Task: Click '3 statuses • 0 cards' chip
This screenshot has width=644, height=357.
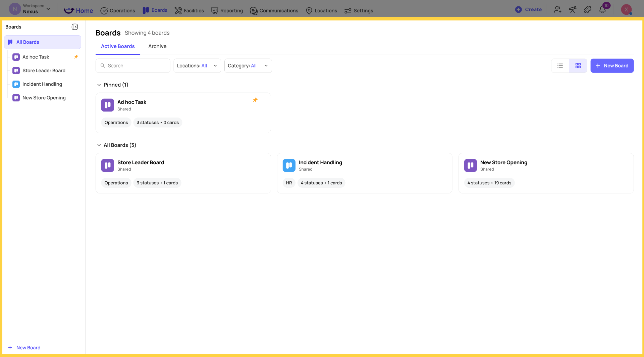Action: [158, 123]
